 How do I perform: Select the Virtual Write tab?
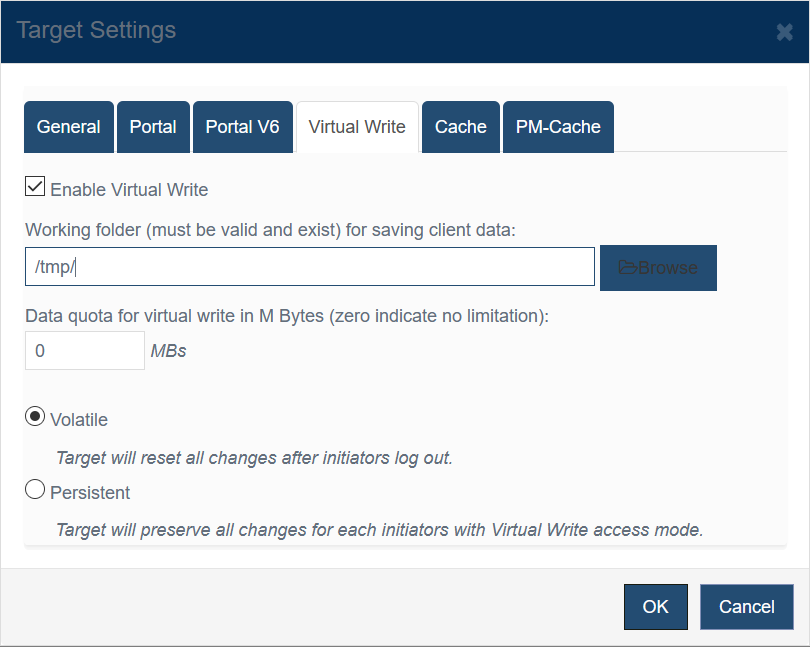point(357,127)
